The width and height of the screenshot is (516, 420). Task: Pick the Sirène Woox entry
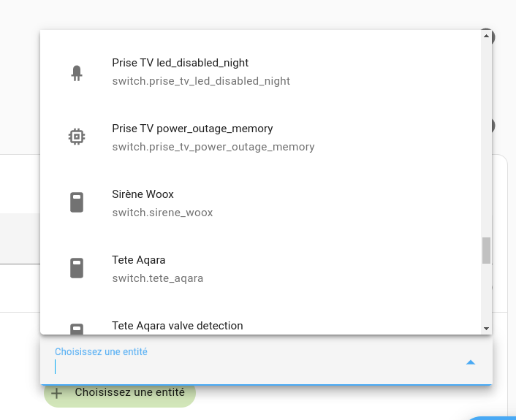(261, 203)
